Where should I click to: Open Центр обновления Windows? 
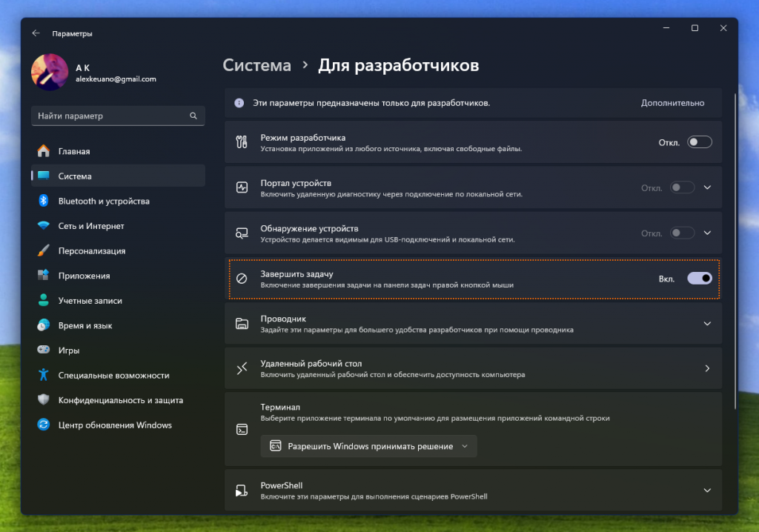(118, 425)
